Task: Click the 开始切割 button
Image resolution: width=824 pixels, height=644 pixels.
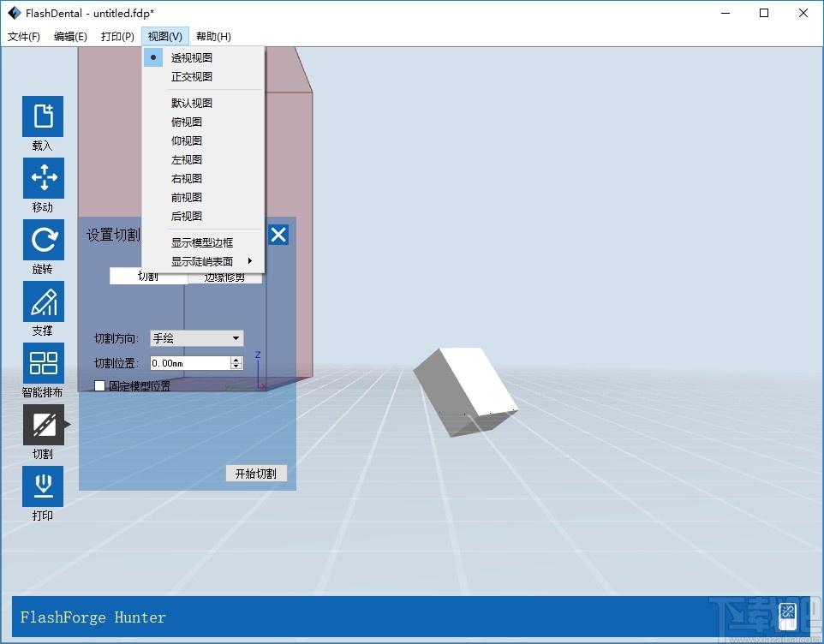Action: (256, 474)
